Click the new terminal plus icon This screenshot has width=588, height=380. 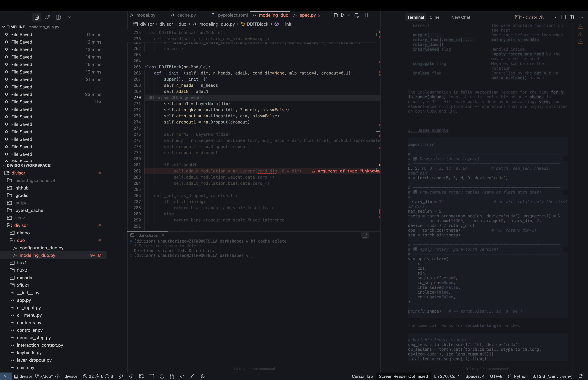pyautogui.click(x=550, y=17)
